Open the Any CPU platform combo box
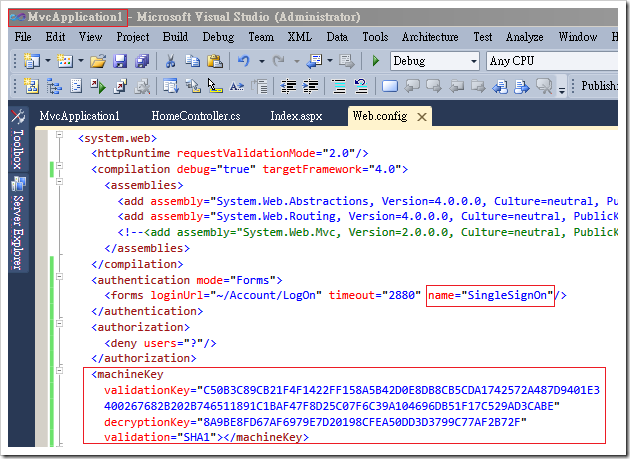This screenshot has width=630, height=459. tap(552, 61)
